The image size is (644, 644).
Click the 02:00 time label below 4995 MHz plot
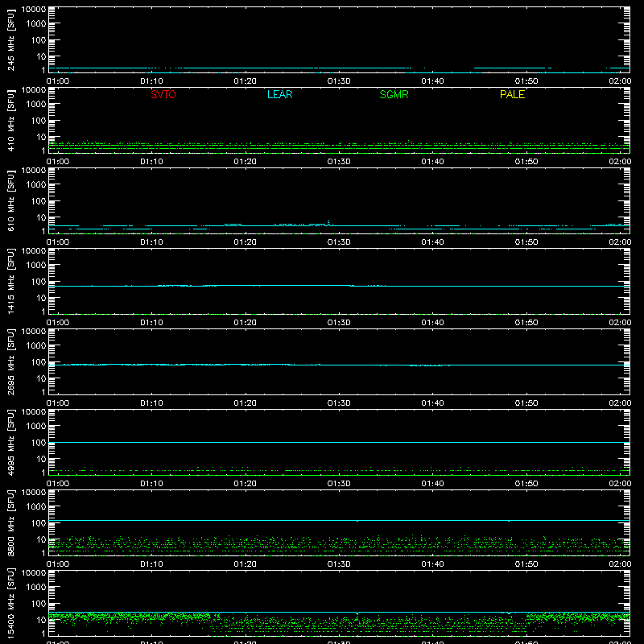(620, 484)
